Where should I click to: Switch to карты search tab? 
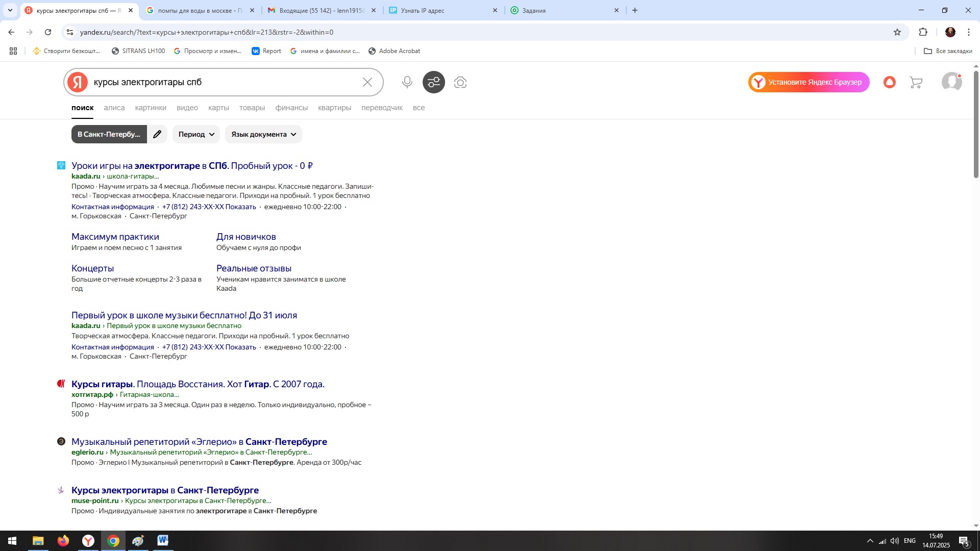[x=218, y=108]
